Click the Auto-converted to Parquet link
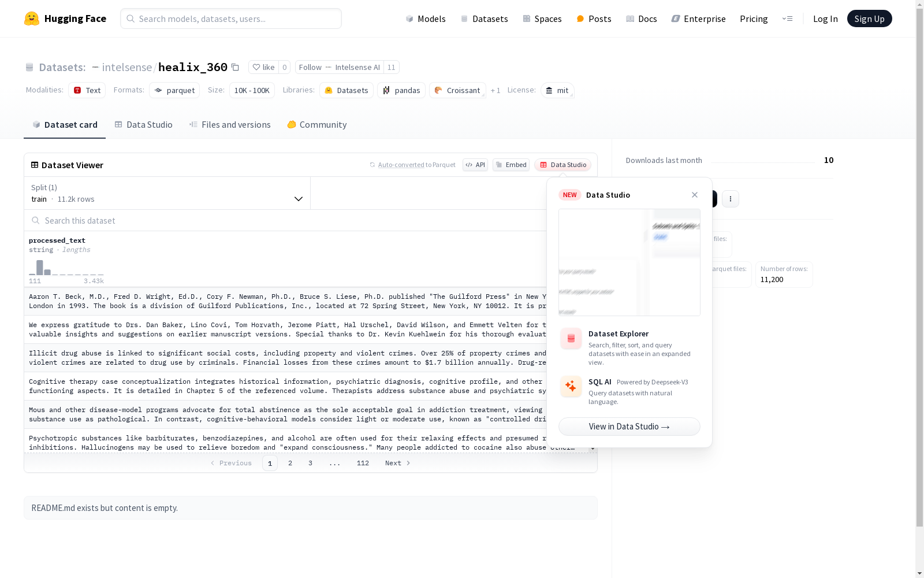Screen dimensions: 924x578 tap(401, 165)
